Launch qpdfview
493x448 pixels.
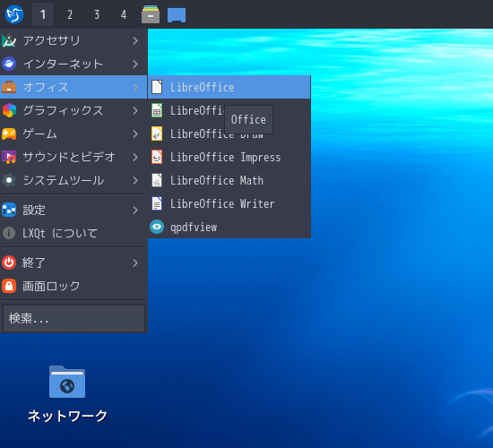[x=229, y=227]
